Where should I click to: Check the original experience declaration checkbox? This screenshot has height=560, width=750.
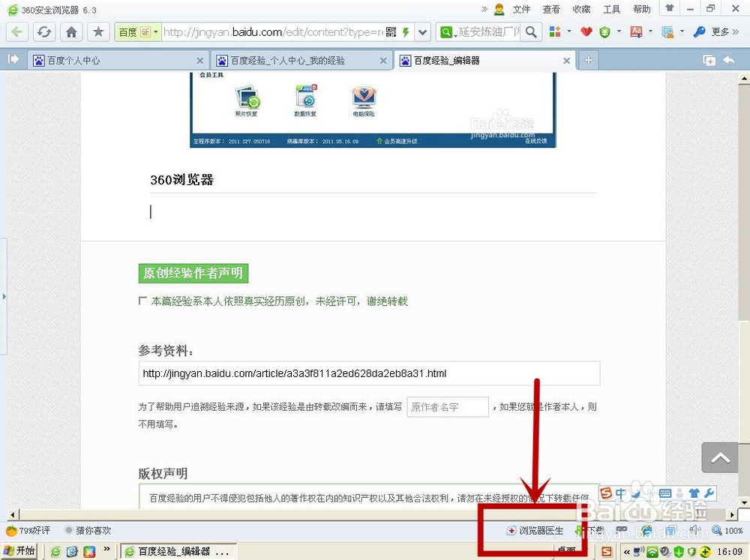click(142, 301)
